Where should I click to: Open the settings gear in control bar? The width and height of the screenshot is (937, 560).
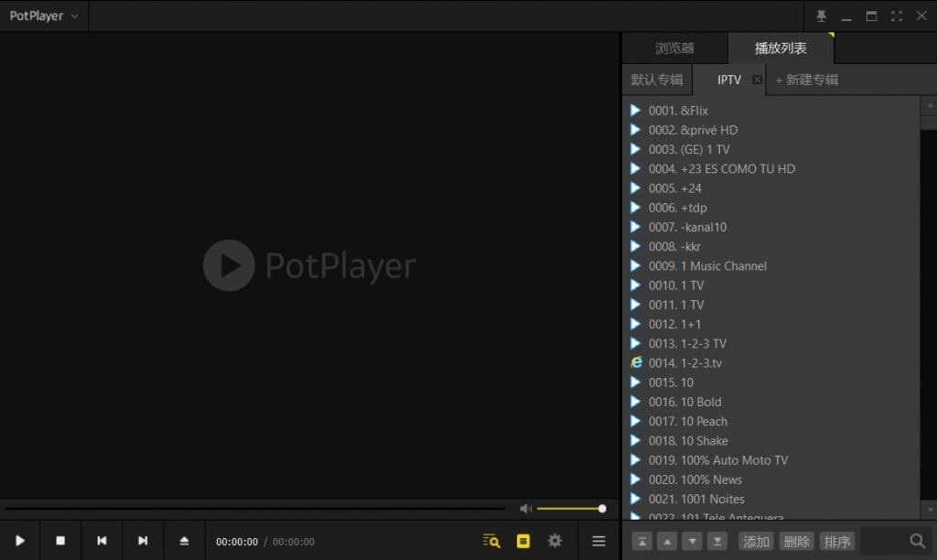click(555, 541)
